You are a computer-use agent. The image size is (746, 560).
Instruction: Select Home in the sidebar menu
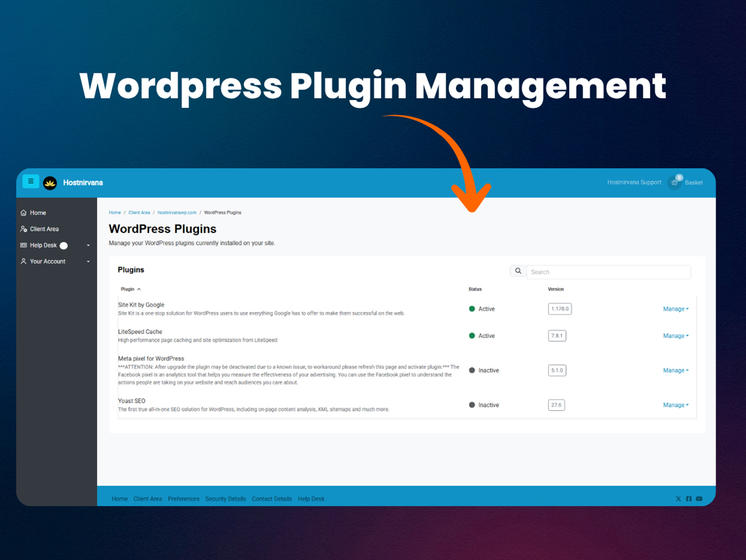point(38,213)
